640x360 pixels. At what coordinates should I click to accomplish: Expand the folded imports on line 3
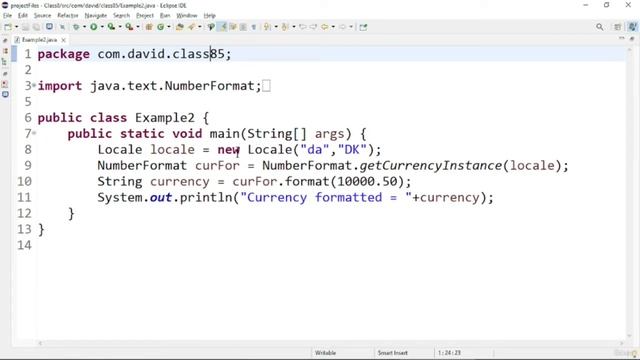(x=34, y=85)
